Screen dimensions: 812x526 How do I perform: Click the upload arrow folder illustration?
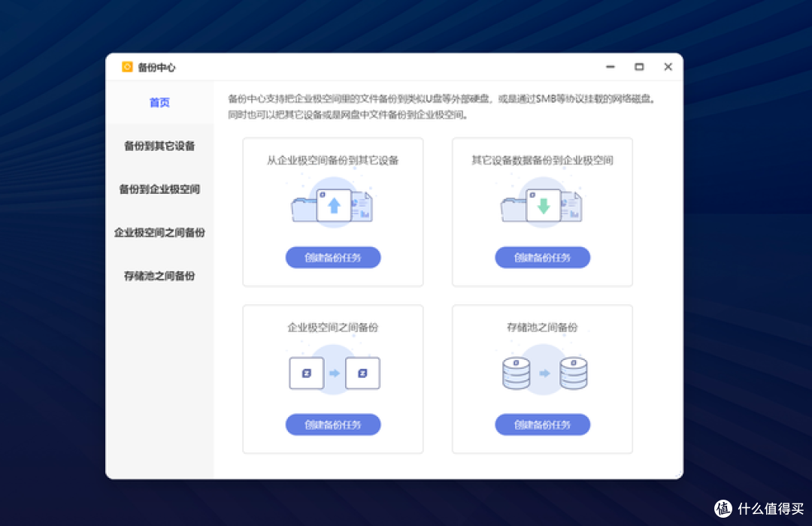tap(332, 204)
